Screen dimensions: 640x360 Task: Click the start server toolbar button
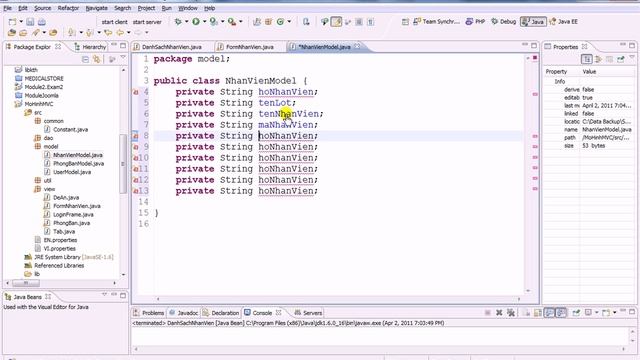[147, 22]
